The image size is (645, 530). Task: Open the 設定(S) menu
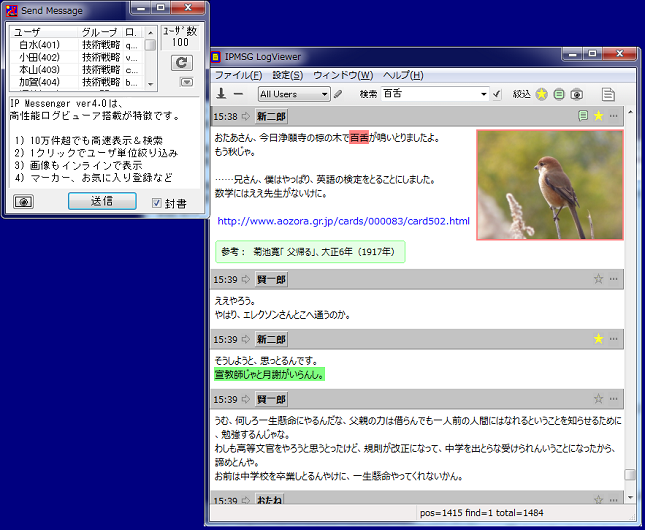click(x=288, y=75)
